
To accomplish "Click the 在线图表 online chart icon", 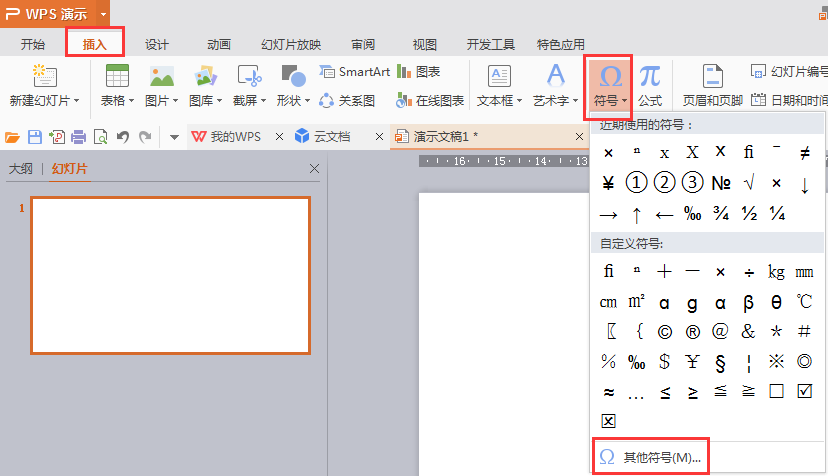I will (x=404, y=100).
